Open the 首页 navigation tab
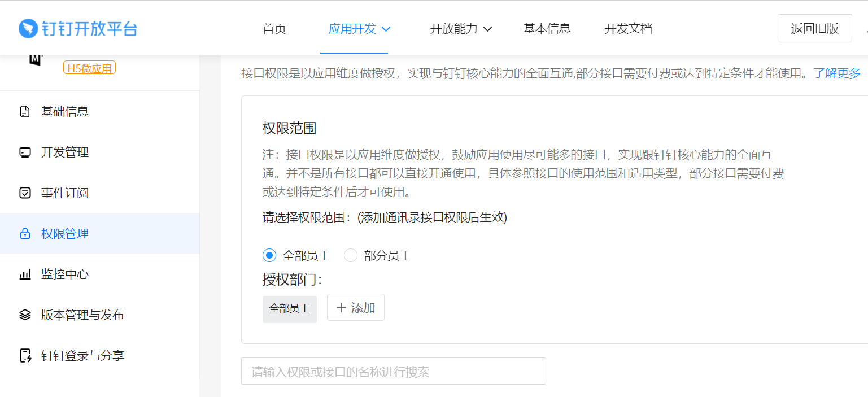This screenshot has height=397, width=868. click(x=274, y=29)
